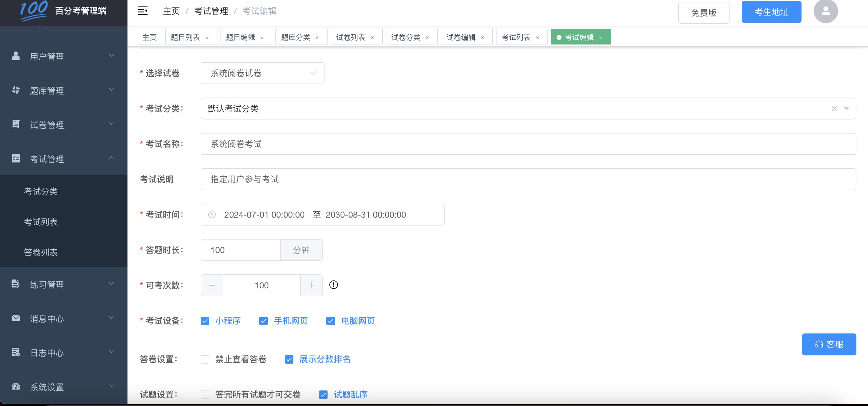The image size is (868, 406).
Task: Switch to the 试卷列表 tab
Action: pyautogui.click(x=351, y=37)
